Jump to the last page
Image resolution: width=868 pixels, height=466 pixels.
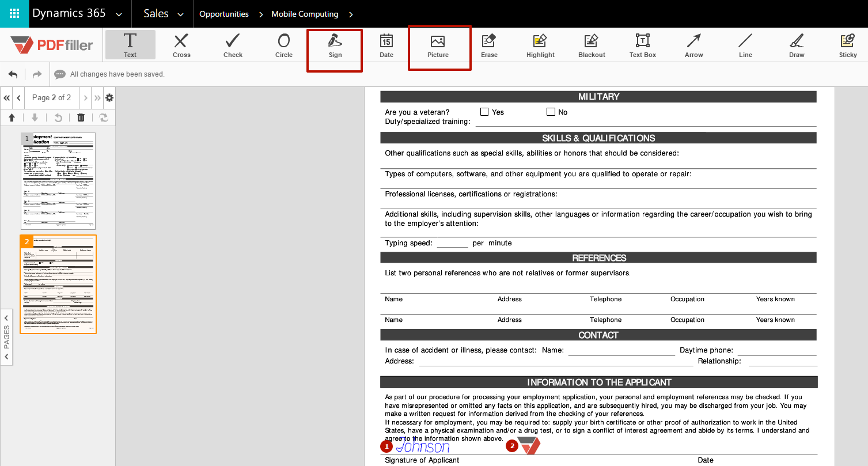[97, 98]
